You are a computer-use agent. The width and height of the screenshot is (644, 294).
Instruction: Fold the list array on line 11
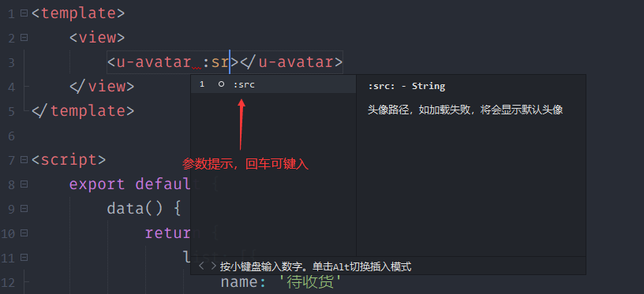pos(24,258)
